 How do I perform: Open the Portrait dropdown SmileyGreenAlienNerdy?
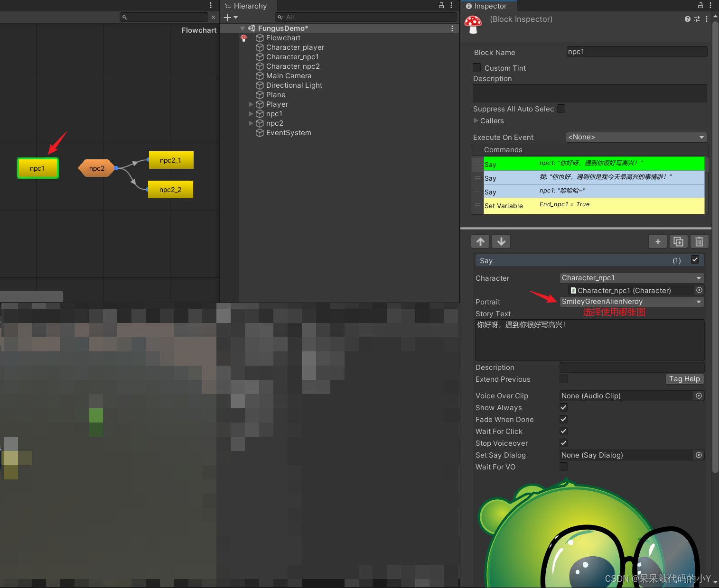pyautogui.click(x=632, y=302)
